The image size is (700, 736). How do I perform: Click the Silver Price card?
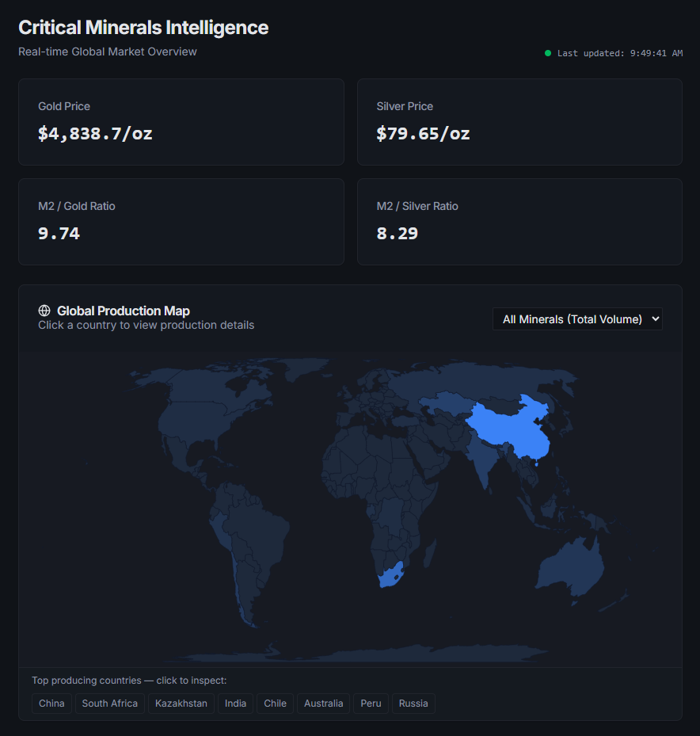click(519, 121)
